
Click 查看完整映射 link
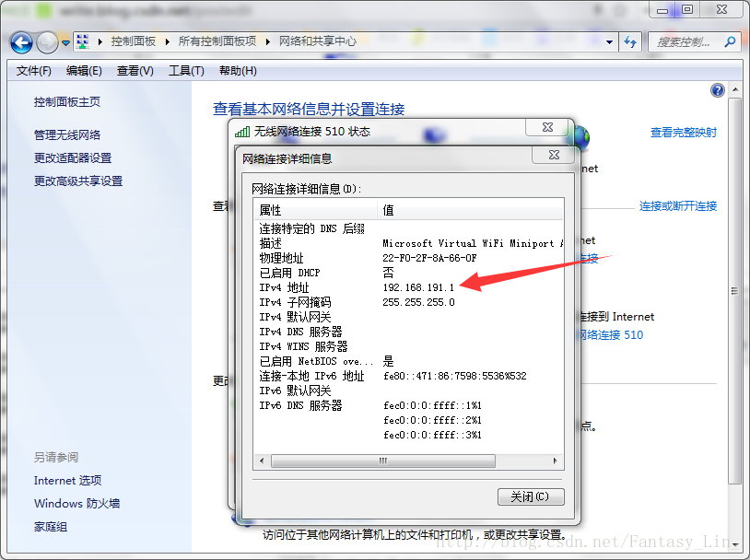point(684,133)
